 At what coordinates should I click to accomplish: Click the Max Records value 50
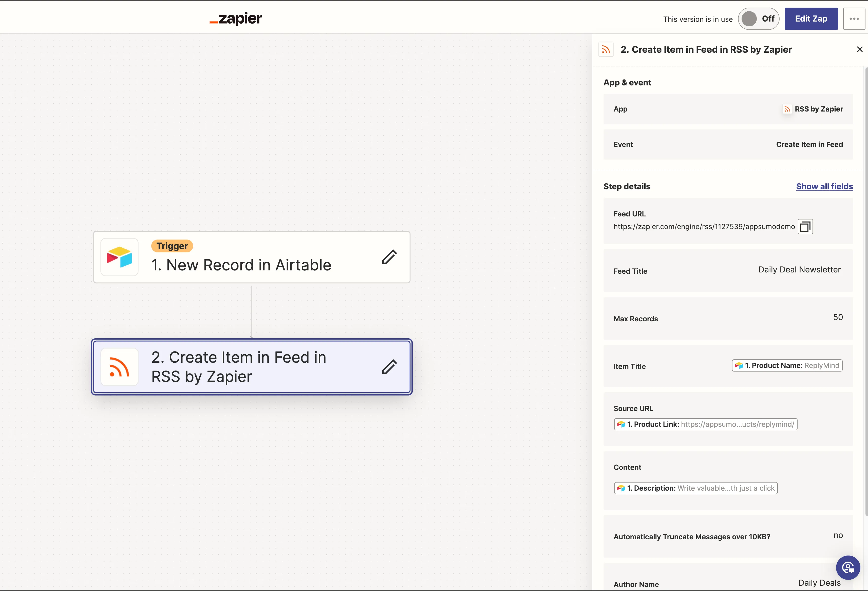tap(838, 317)
